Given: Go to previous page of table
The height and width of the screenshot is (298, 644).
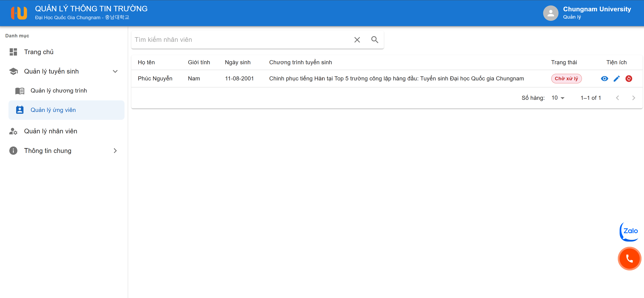Looking at the screenshot, I should point(617,98).
